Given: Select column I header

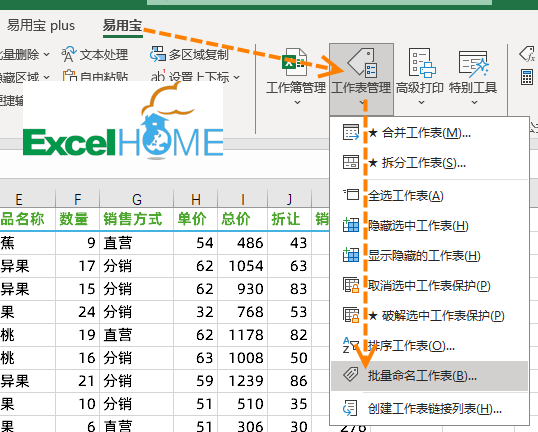Looking at the screenshot, I should click(x=243, y=199).
